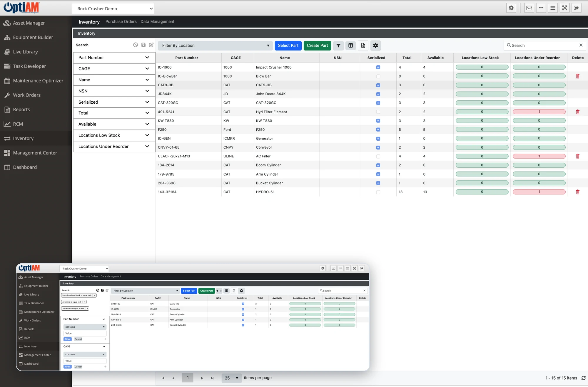Click the Select Part button
The image size is (588, 387).
click(x=288, y=46)
